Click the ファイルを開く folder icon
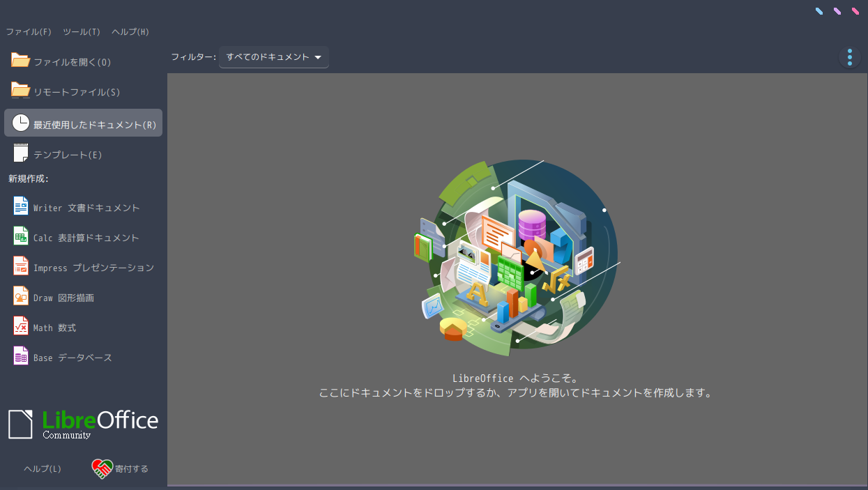Screen dimensions: 868x490 pyautogui.click(x=21, y=61)
